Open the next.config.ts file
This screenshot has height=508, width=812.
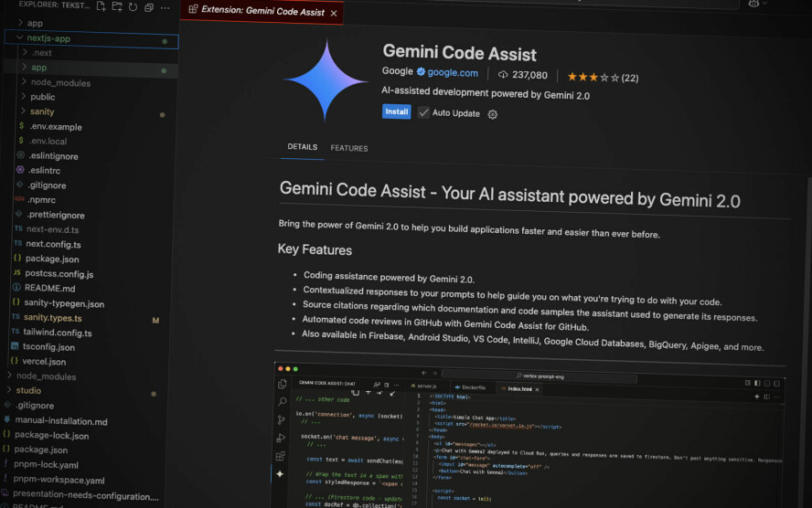tap(53, 244)
